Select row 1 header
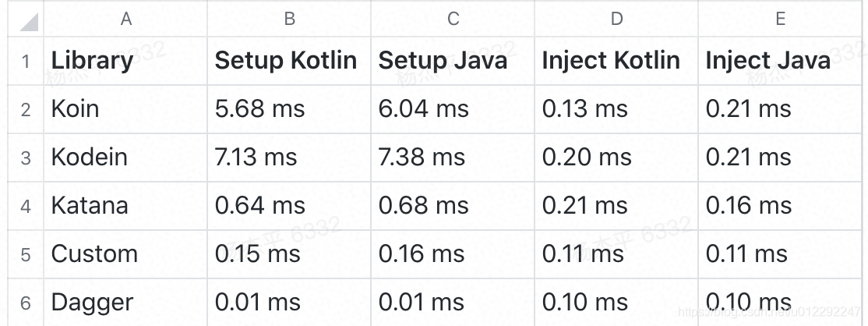The height and width of the screenshot is (326, 868). click(26, 61)
